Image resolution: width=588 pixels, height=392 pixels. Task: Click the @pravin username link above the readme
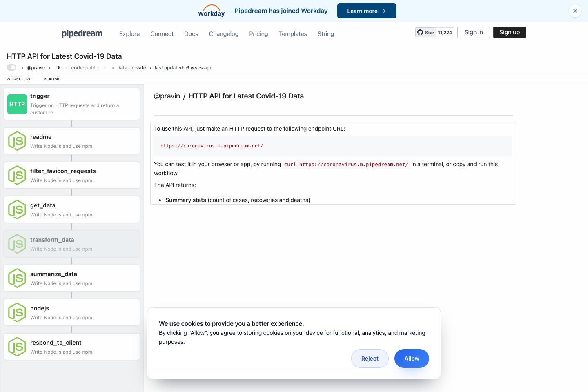click(167, 96)
